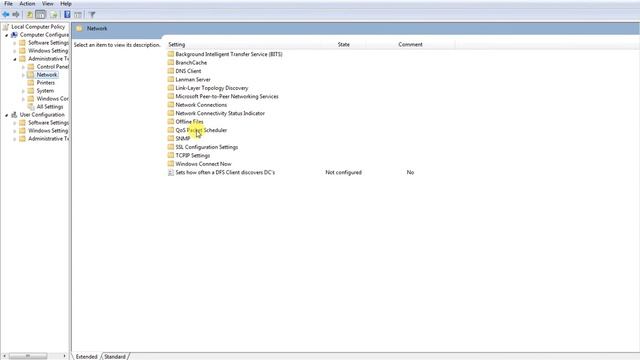Click the SNMP folder icon
Screen dimensions: 640x360
pos(171,138)
